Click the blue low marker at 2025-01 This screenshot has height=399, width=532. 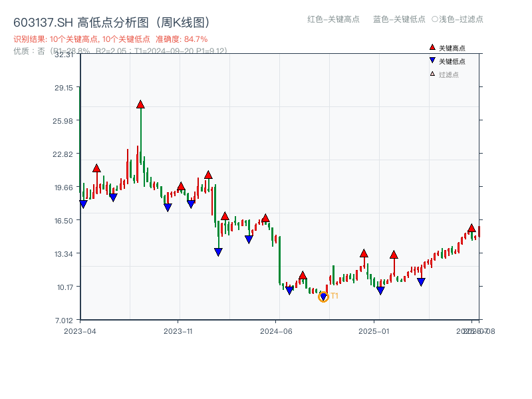tap(380, 291)
